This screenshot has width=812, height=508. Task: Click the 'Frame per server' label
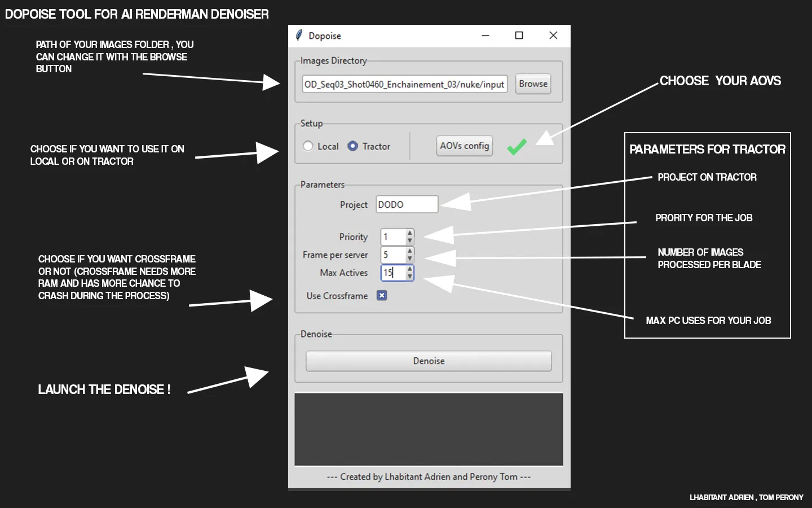(335, 255)
